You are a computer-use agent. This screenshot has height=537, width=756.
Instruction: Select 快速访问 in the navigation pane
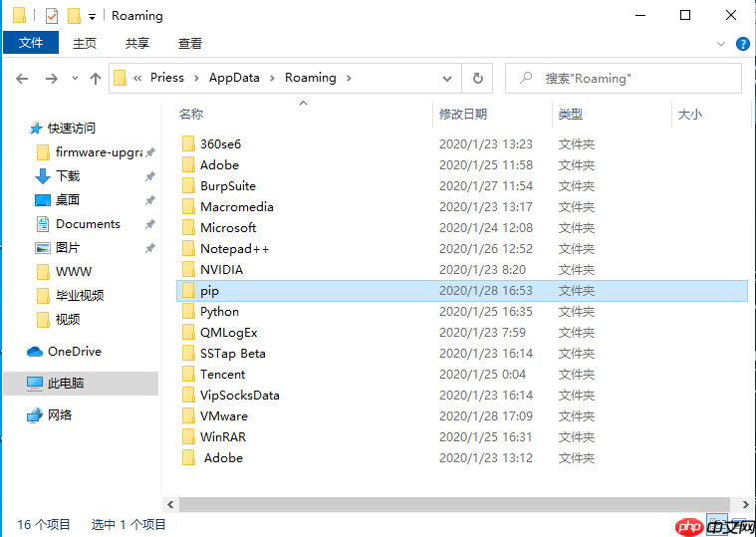[72, 129]
